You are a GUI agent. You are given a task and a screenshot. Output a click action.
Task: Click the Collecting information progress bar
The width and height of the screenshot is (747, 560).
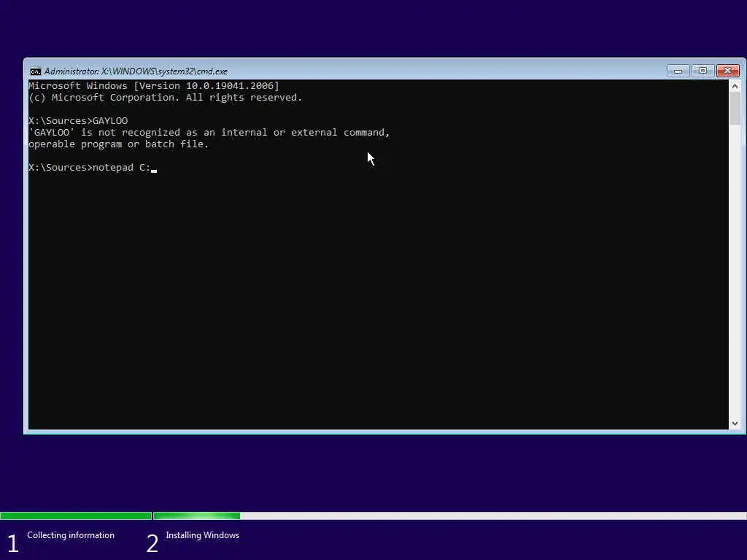point(76,516)
